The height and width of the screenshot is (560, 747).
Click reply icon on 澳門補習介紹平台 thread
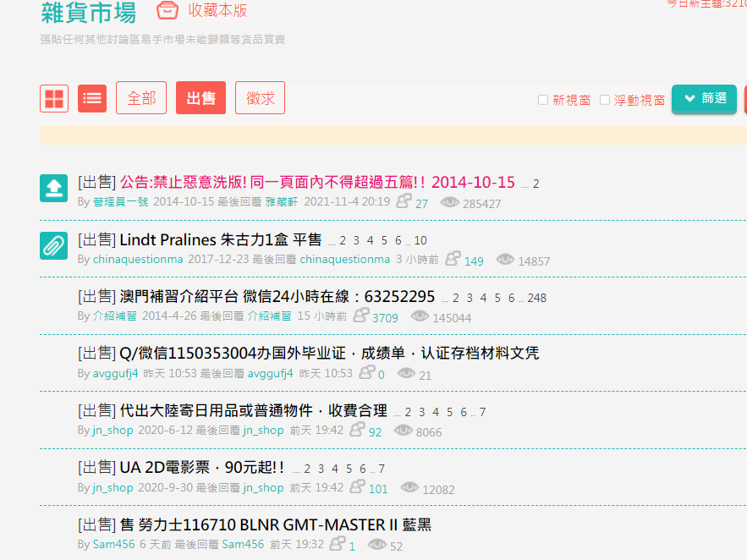click(x=361, y=316)
